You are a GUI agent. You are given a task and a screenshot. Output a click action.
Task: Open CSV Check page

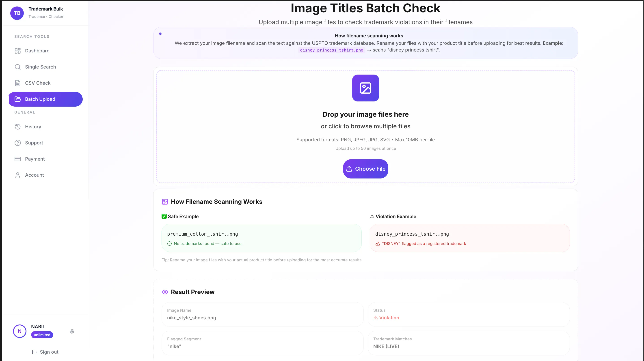[45, 83]
